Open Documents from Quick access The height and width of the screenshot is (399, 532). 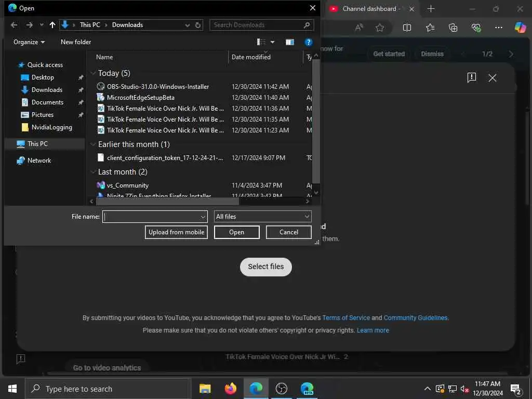[x=47, y=102]
